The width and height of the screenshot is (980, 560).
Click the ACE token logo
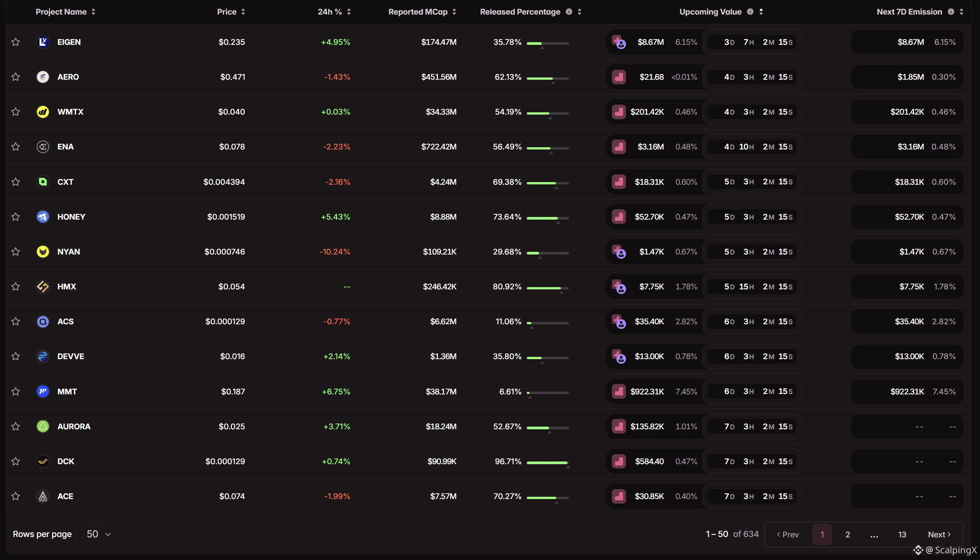pos(43,496)
